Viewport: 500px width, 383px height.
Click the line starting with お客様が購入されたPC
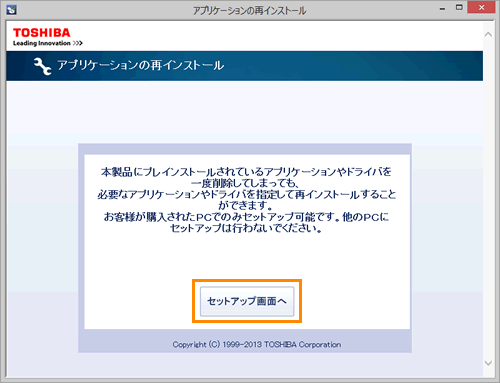coord(246,217)
